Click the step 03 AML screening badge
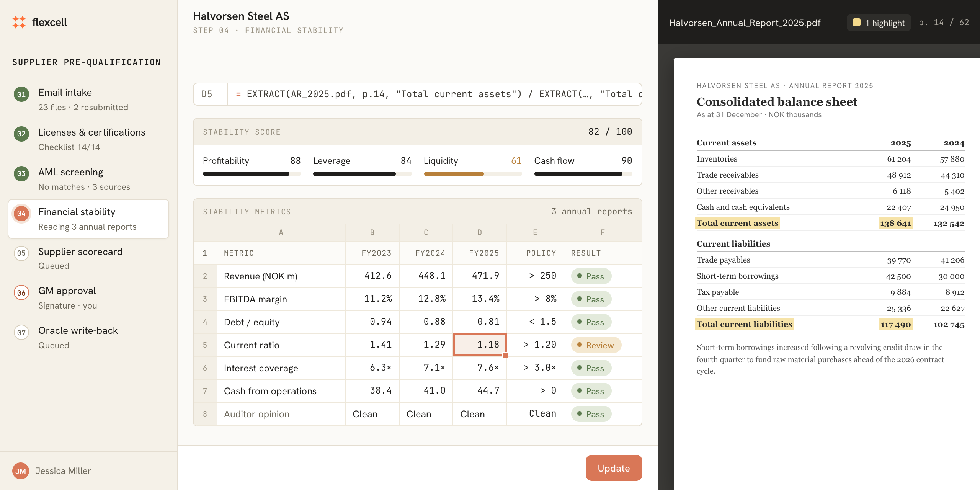 pyautogui.click(x=21, y=174)
